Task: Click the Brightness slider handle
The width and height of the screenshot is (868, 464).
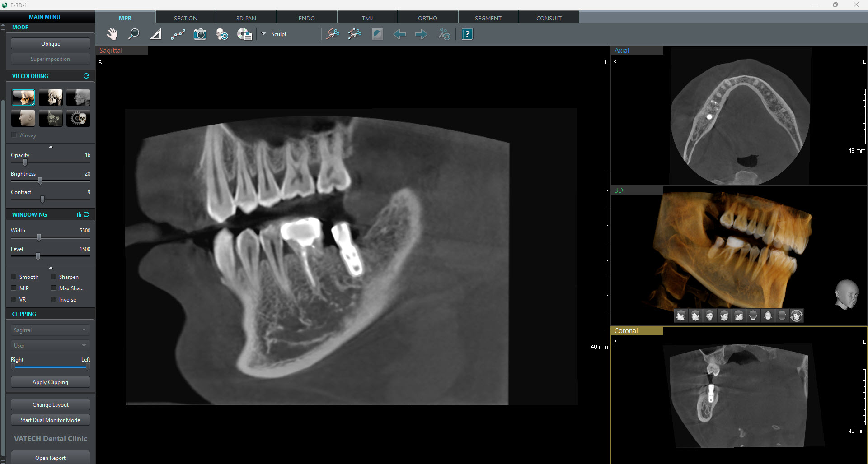Action: click(x=40, y=181)
